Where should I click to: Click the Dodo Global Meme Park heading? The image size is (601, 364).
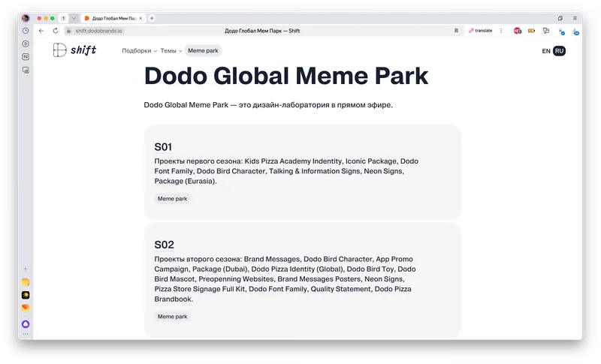click(286, 76)
